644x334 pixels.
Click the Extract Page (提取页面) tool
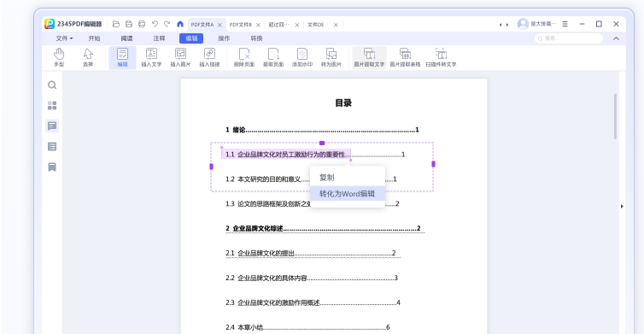click(x=273, y=57)
